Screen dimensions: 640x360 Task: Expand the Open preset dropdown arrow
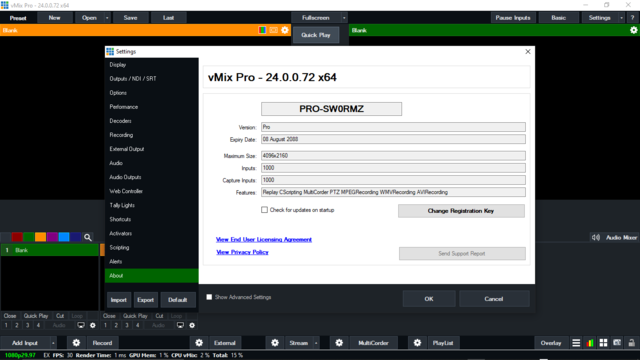pos(107,18)
